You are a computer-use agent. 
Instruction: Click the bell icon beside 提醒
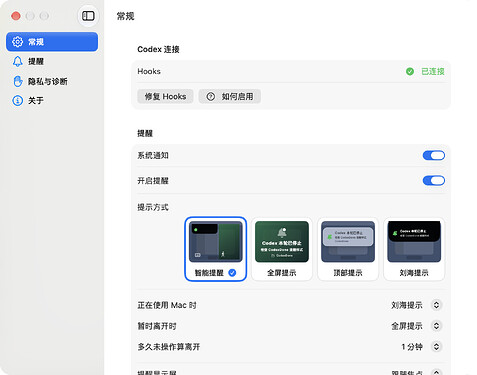[17, 61]
